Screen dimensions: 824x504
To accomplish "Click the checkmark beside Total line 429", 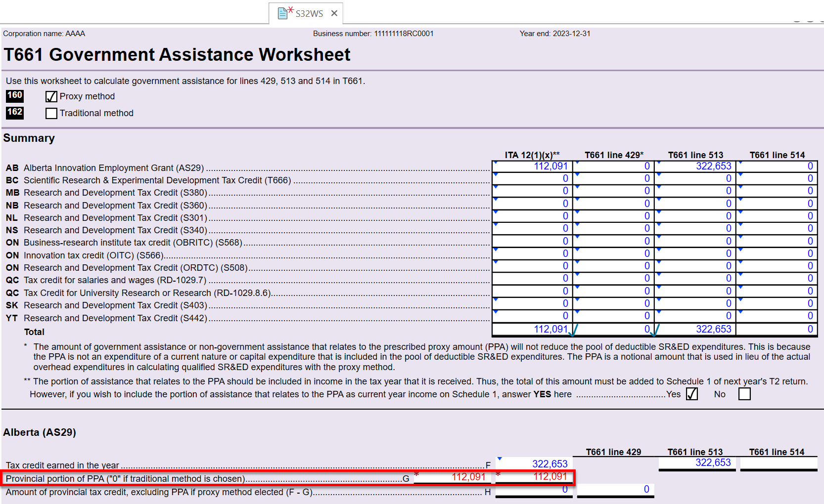I will (x=655, y=330).
